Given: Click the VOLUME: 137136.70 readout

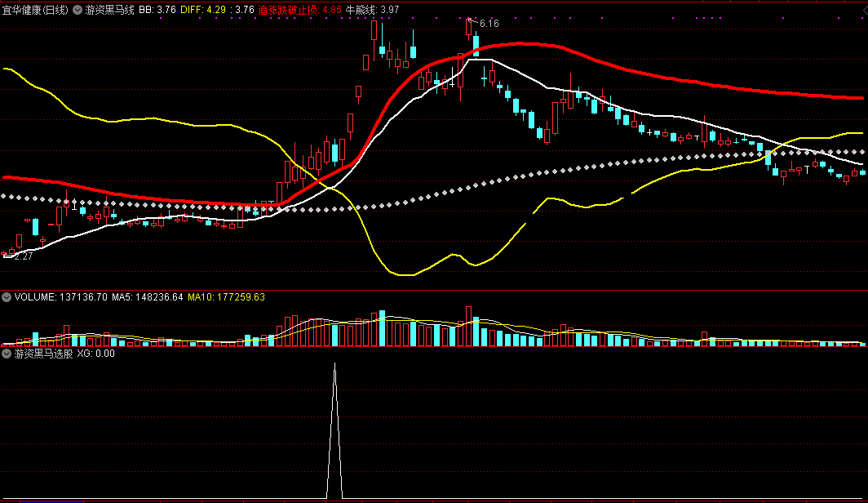Looking at the screenshot, I should coord(61,297).
